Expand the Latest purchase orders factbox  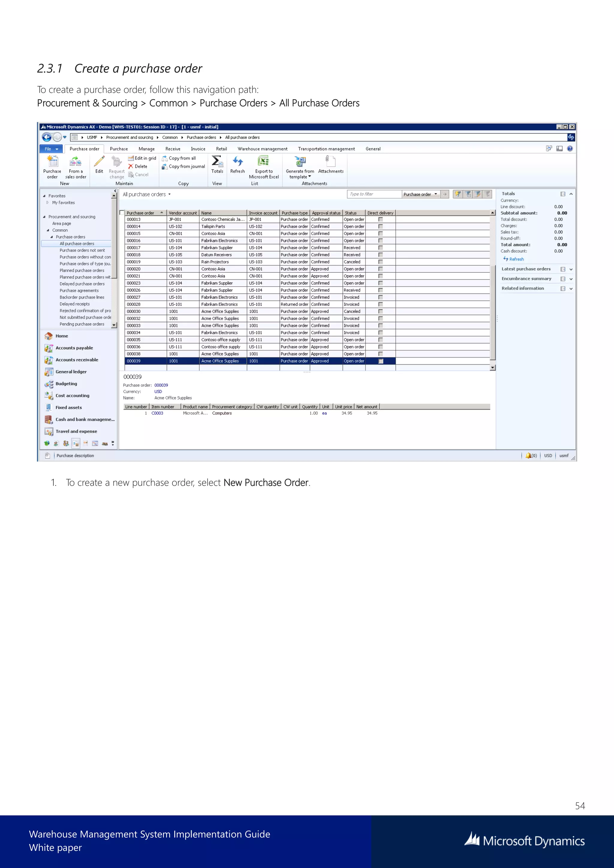pyautogui.click(x=571, y=269)
